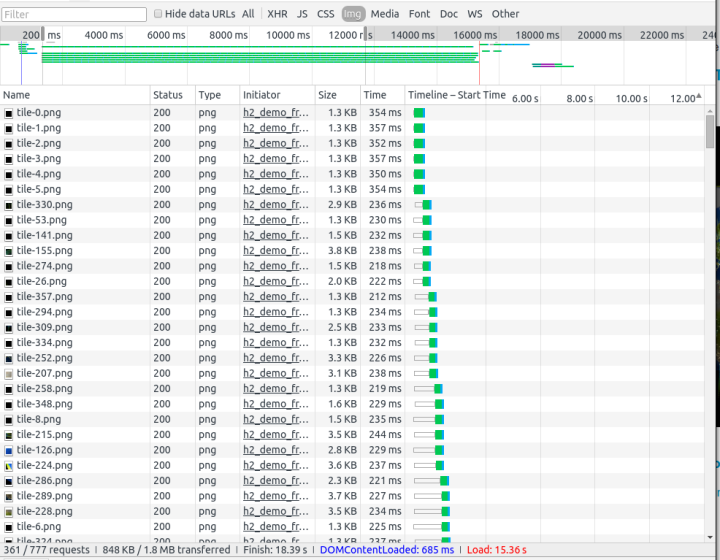Click the tile-286.png thumbnail icon

click(9, 481)
